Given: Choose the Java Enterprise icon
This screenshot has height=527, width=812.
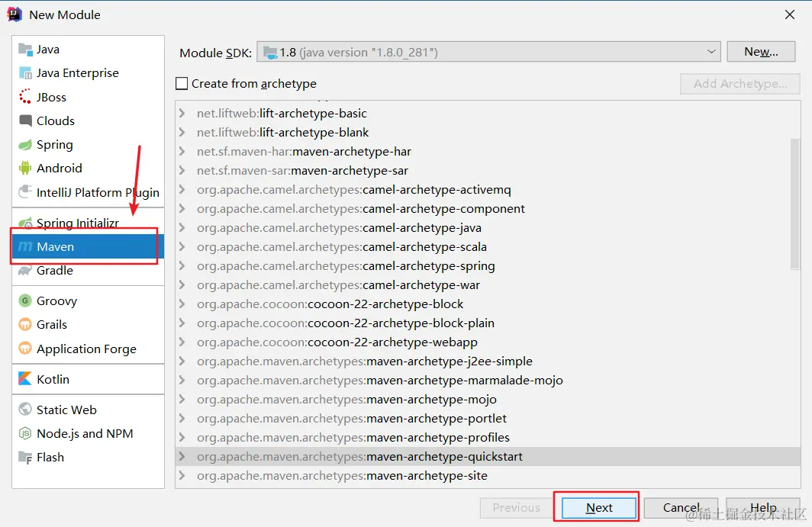Looking at the screenshot, I should click(25, 73).
